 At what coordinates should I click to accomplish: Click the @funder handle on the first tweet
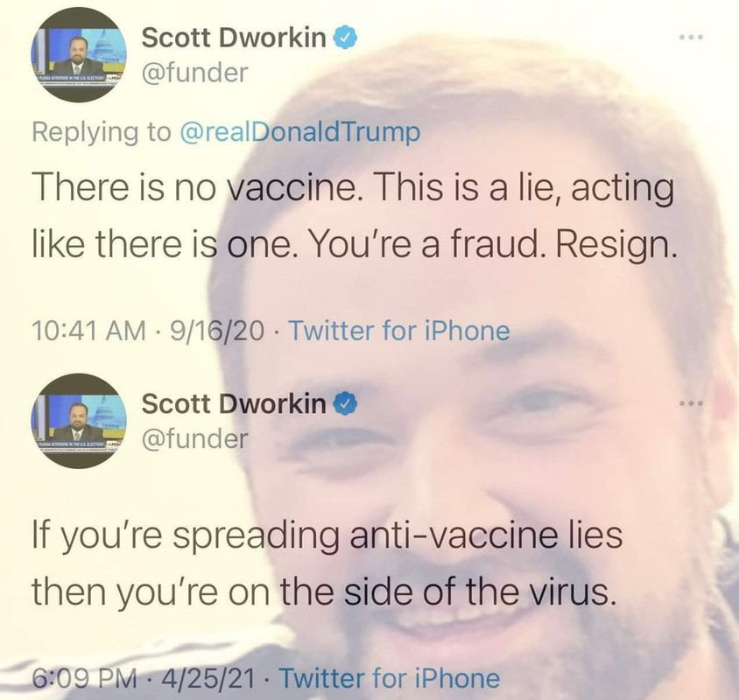tap(194, 73)
